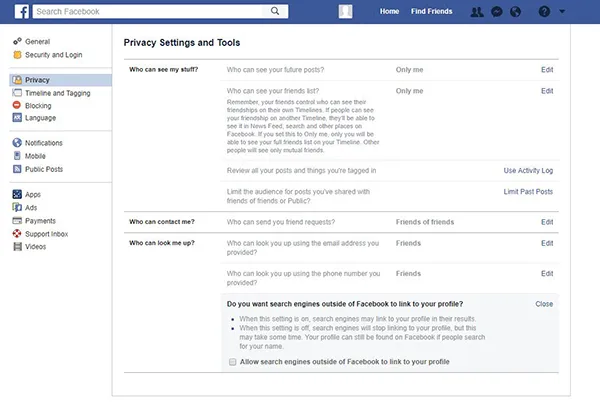This screenshot has height=402, width=600.
Task: Edit who can see your future posts
Action: (x=546, y=70)
